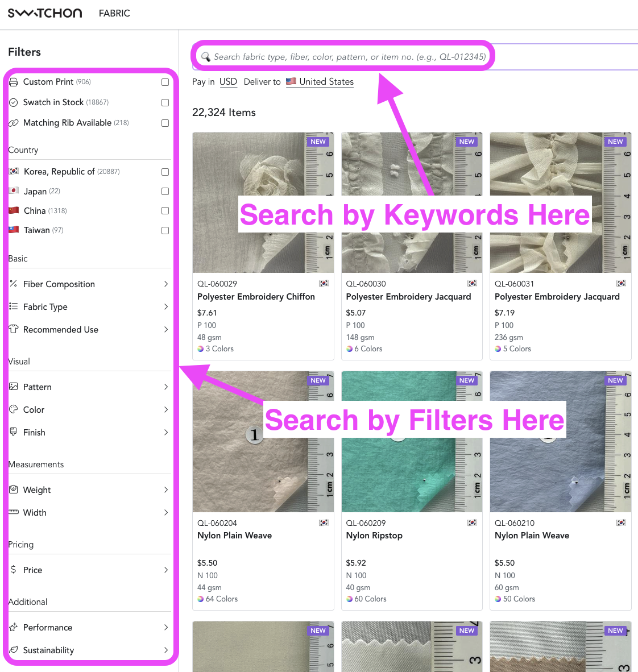Click the SwatchOn logo
Image resolution: width=638 pixels, height=672 pixels.
point(45,13)
